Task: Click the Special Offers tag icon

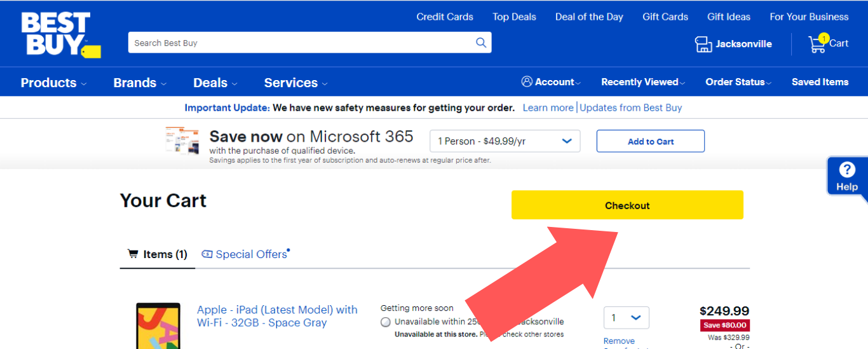Action: 207,254
